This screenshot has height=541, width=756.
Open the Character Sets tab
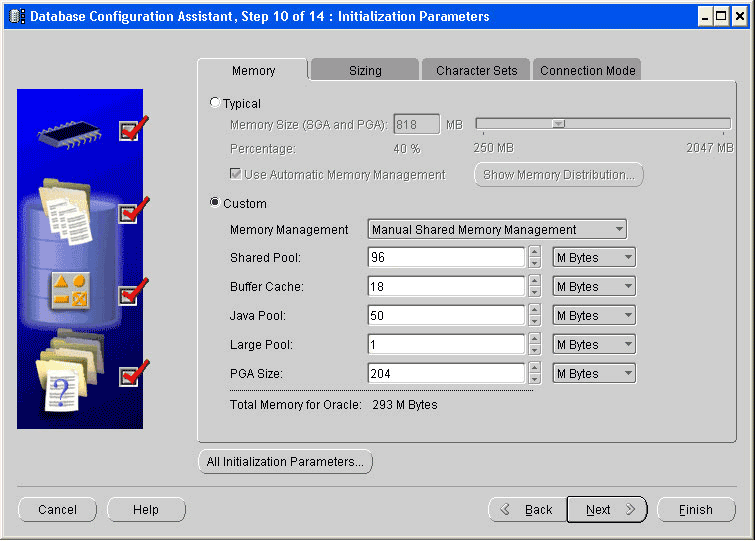477,71
